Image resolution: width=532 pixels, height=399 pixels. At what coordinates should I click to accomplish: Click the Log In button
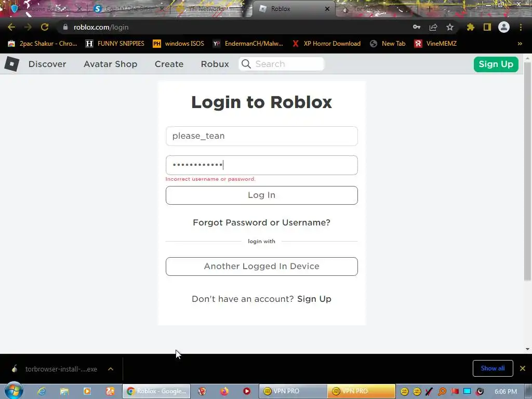tap(262, 195)
